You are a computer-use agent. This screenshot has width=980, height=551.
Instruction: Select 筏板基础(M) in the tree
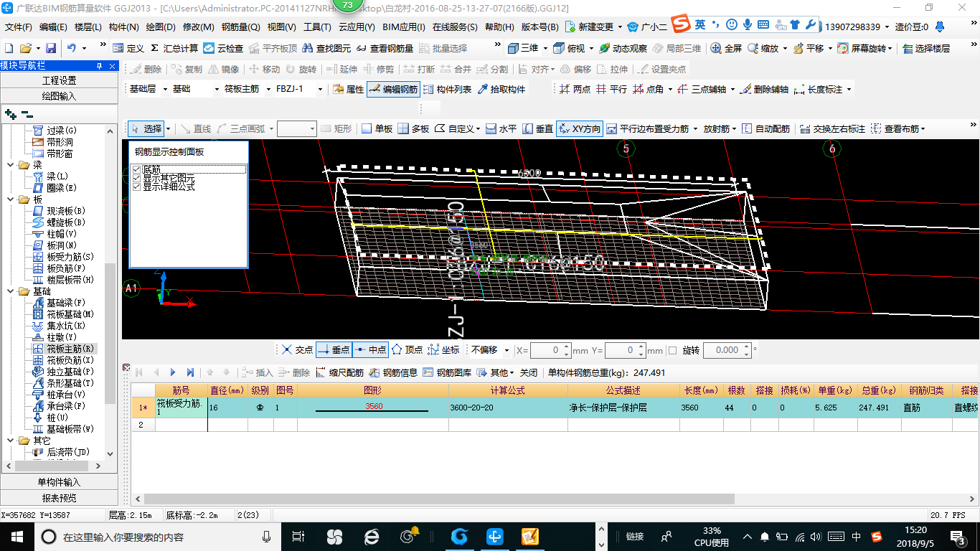(70, 314)
